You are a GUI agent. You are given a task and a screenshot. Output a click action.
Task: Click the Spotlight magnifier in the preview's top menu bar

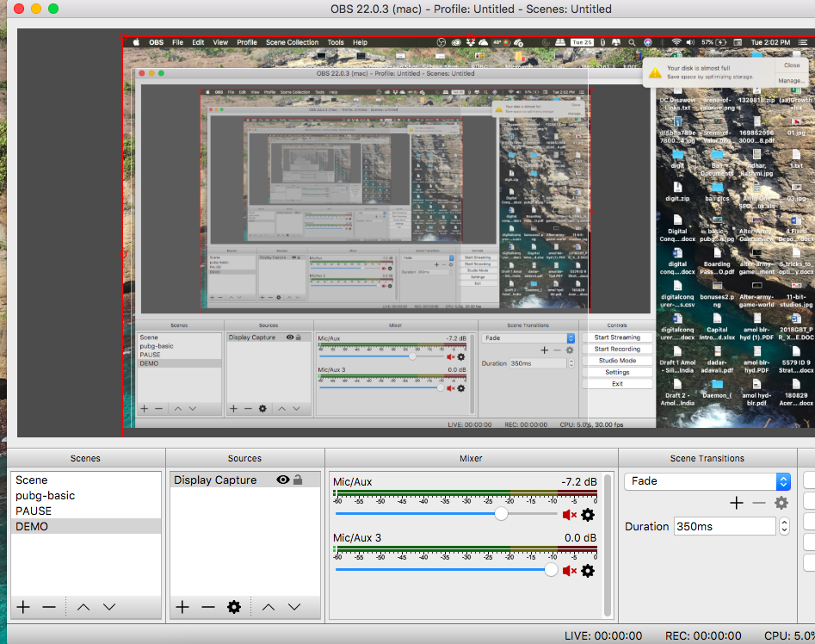[x=632, y=43]
